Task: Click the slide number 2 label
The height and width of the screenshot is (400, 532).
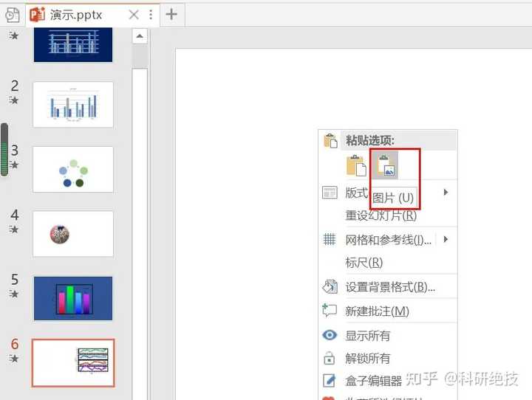Action: pyautogui.click(x=15, y=86)
